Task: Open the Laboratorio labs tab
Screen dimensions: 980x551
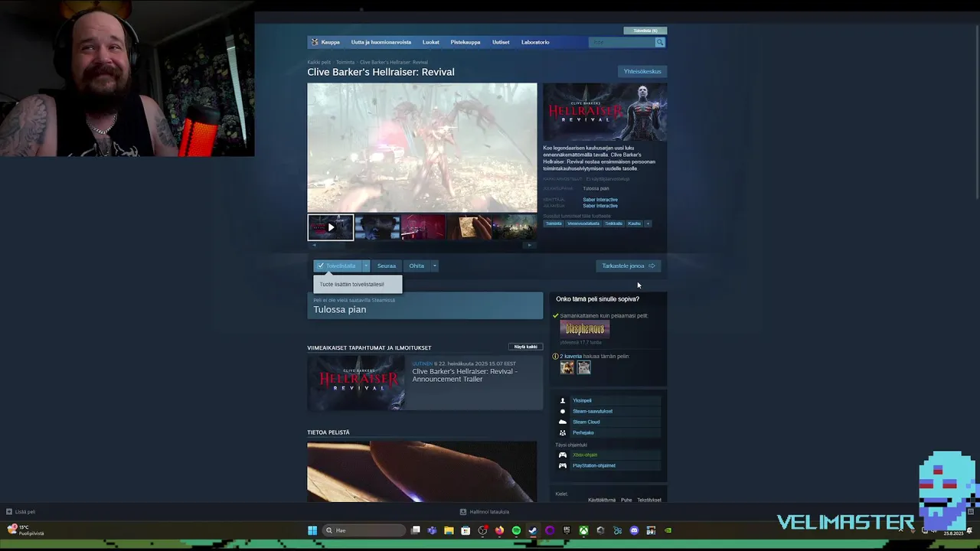Action: 535,42
